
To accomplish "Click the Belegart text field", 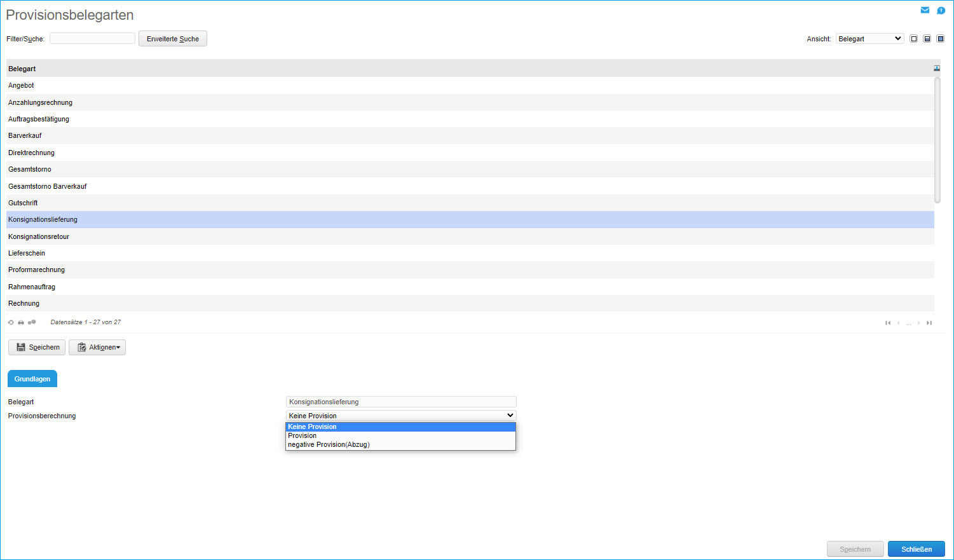I will point(401,402).
